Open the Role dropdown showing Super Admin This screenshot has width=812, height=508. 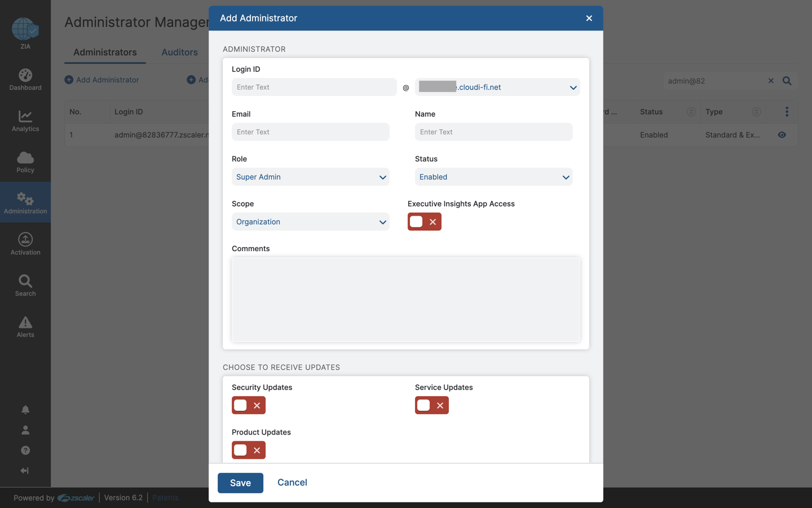pos(310,177)
